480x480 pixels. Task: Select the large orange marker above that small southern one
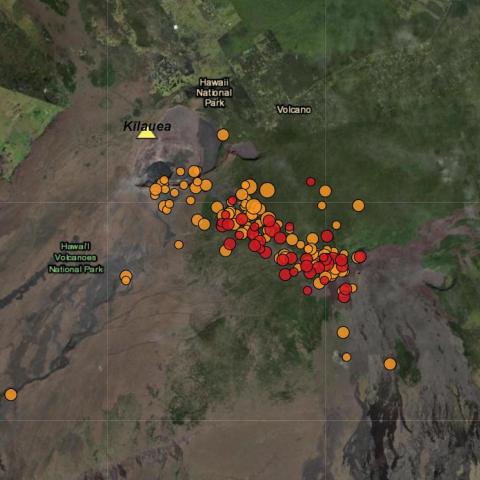[343, 333]
